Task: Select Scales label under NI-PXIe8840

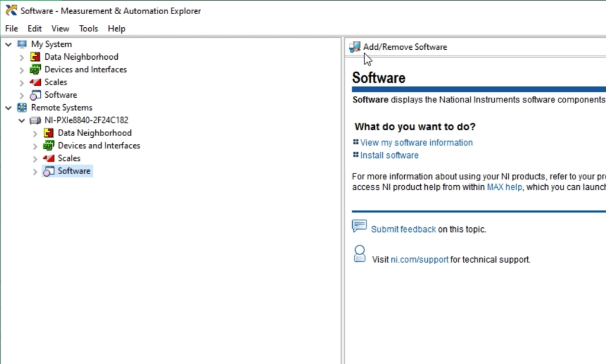Action: pyautogui.click(x=69, y=159)
